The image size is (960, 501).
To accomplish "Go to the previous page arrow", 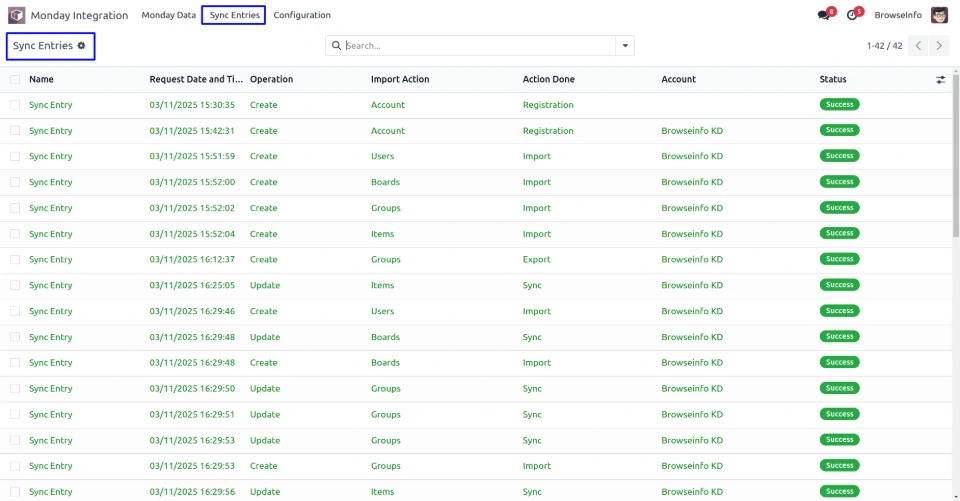I will [919, 46].
